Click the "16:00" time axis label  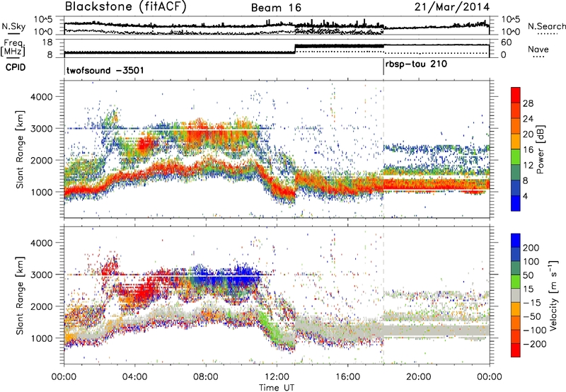pos(347,377)
